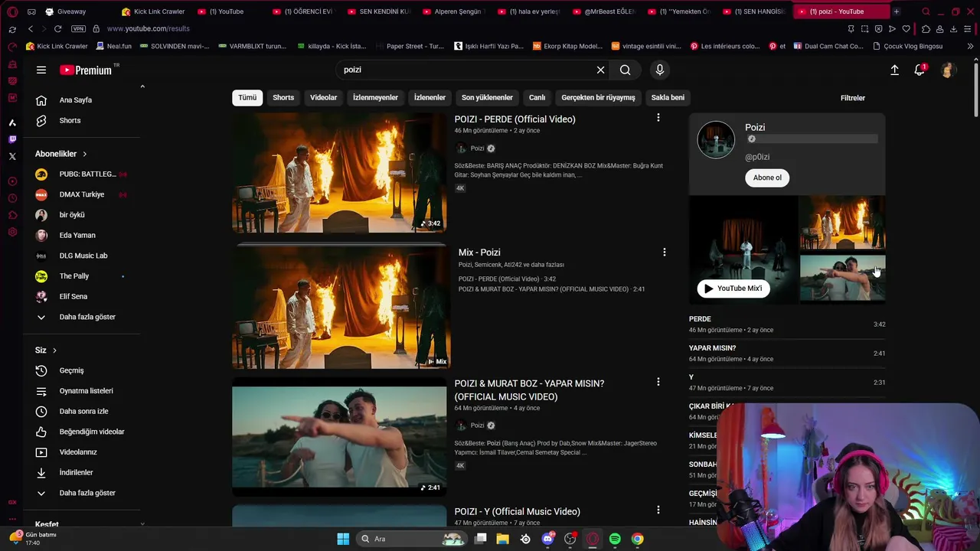
Task: Start voice search with the microphone
Action: pyautogui.click(x=660, y=70)
